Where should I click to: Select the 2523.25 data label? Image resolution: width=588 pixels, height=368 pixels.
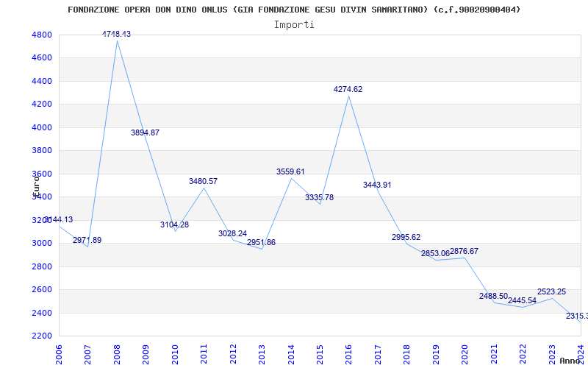pyautogui.click(x=552, y=291)
